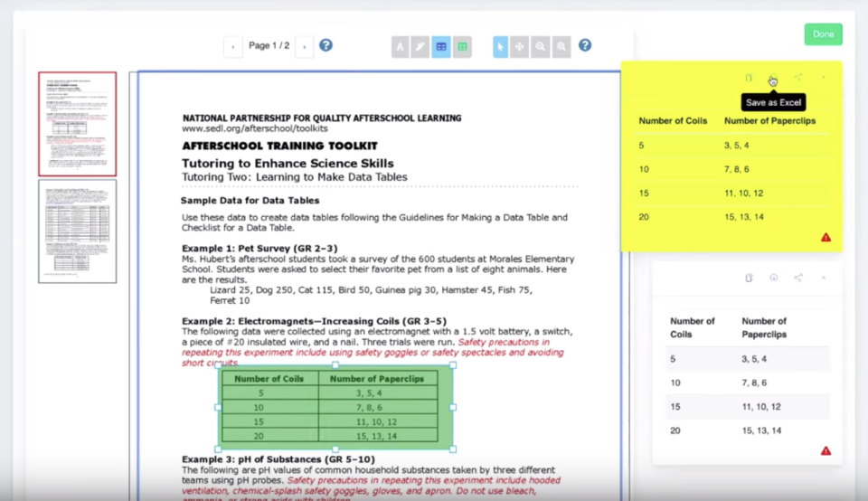
Task: Copy the yellow card's table to clipboard
Action: (749, 78)
